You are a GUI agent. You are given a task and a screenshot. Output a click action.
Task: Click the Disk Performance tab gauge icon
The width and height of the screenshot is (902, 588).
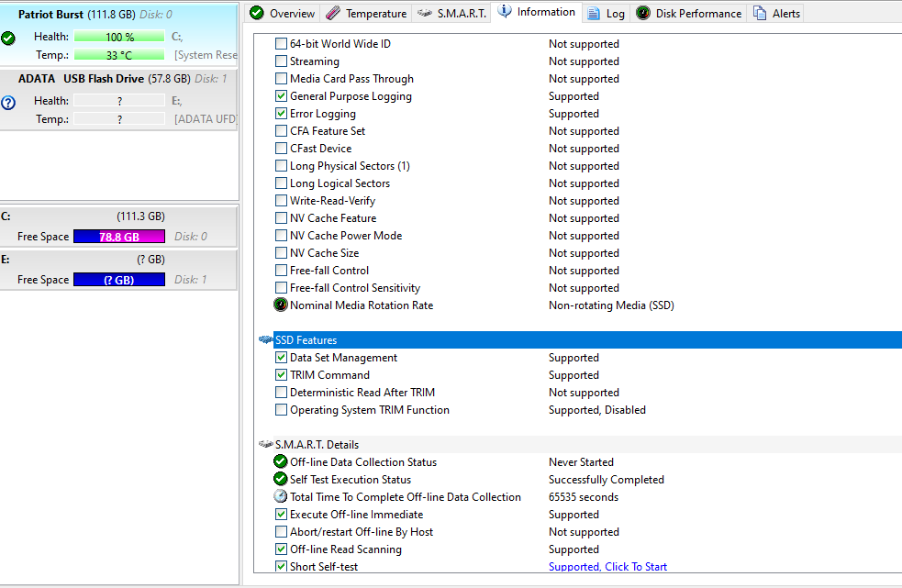[642, 13]
